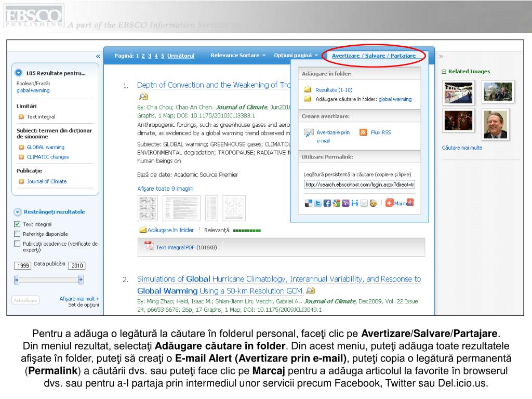Screen dimensions: 532x399
Task: Remove 'CLIMATIC changes' subject via its X icon
Action: (x=21, y=157)
